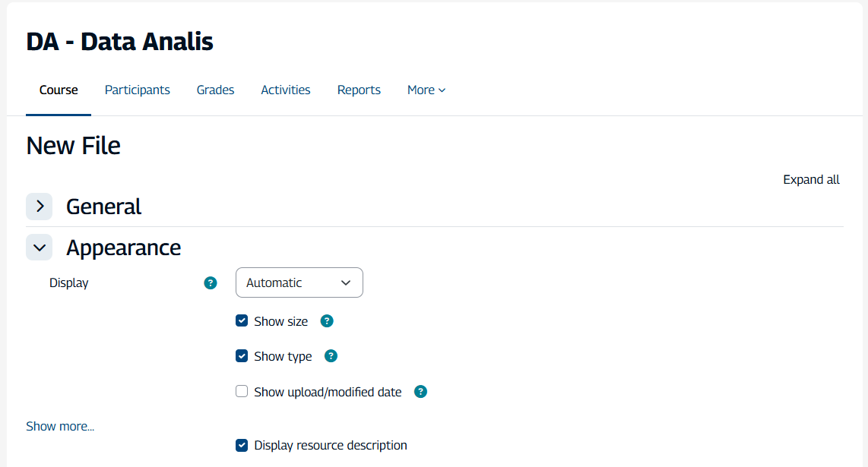Collapse the Appearance section chevron

coord(40,248)
